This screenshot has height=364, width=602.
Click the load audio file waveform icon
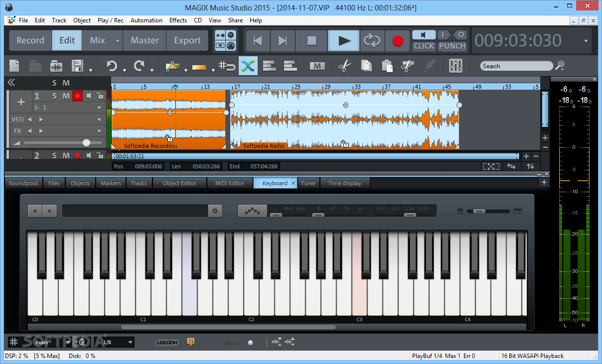pos(56,66)
